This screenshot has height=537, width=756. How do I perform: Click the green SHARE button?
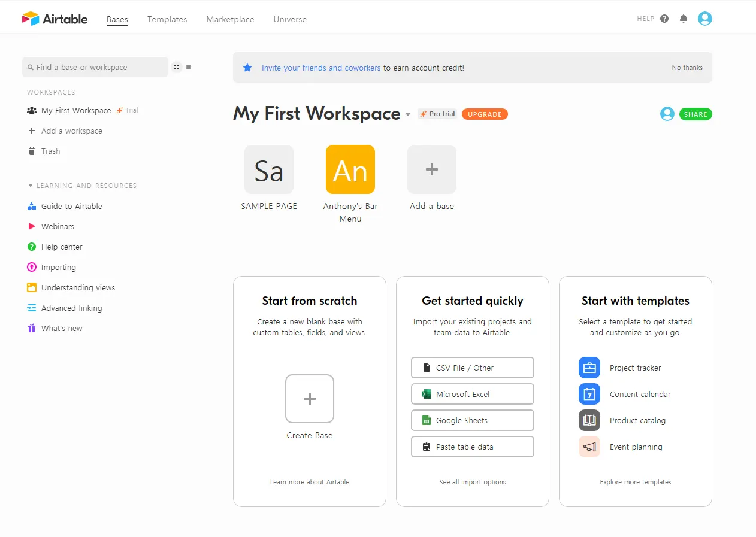click(695, 114)
